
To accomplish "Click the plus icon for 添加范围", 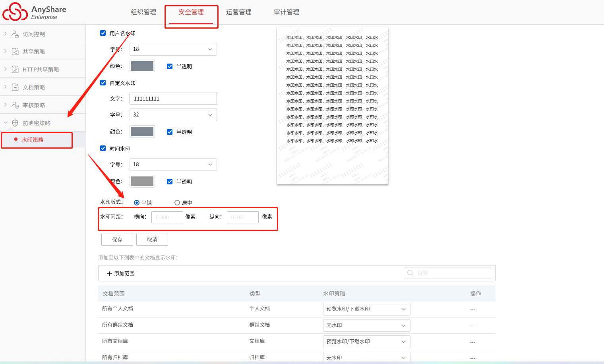I will pyautogui.click(x=109, y=274).
